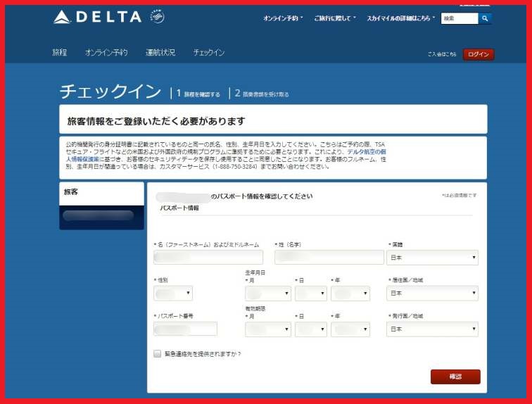Open the スカイマイルの詳細はこちら menu
This screenshot has height=404, width=532.
400,18
